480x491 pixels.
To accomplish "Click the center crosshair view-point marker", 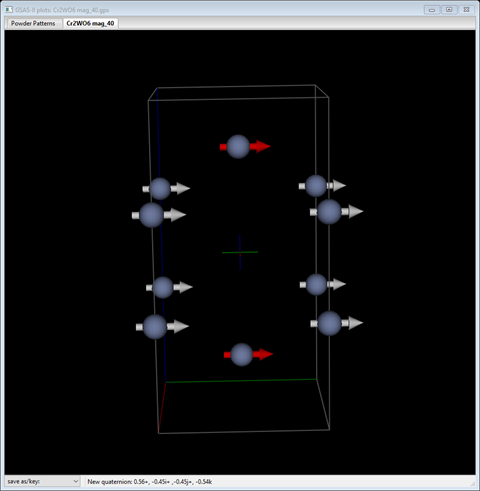I will coord(240,252).
